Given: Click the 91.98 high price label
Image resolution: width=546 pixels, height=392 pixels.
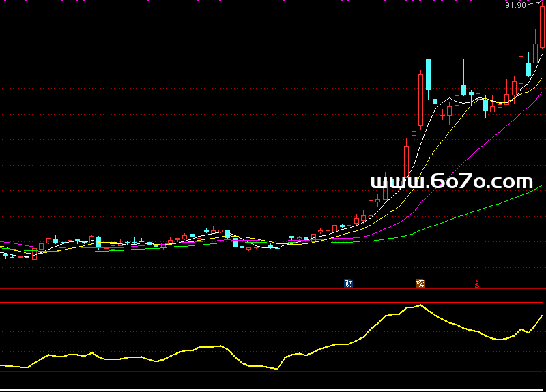Looking at the screenshot, I should click(x=515, y=5).
